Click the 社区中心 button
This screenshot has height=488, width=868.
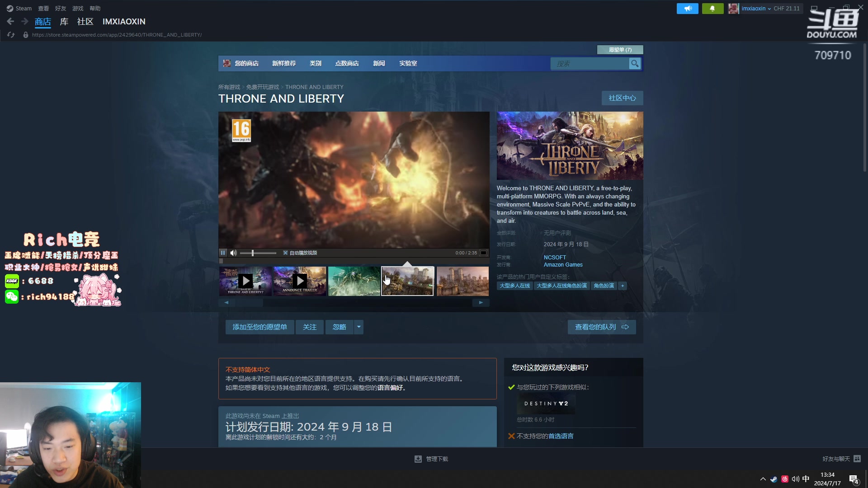[x=622, y=98]
